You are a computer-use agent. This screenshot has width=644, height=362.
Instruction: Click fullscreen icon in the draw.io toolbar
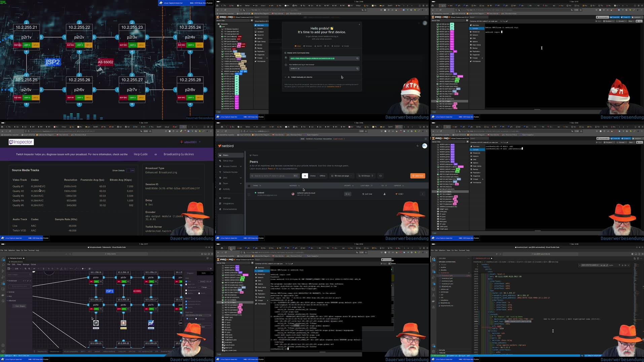click(x=208, y=269)
